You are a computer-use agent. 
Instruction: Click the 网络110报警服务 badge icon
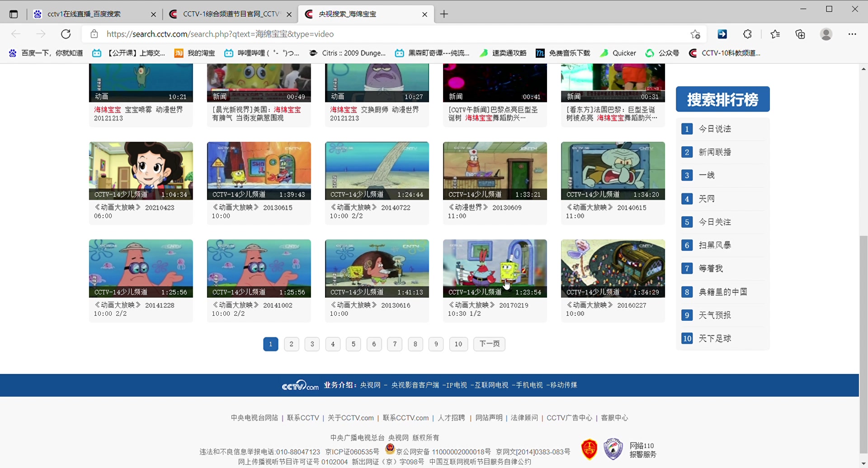pos(613,449)
